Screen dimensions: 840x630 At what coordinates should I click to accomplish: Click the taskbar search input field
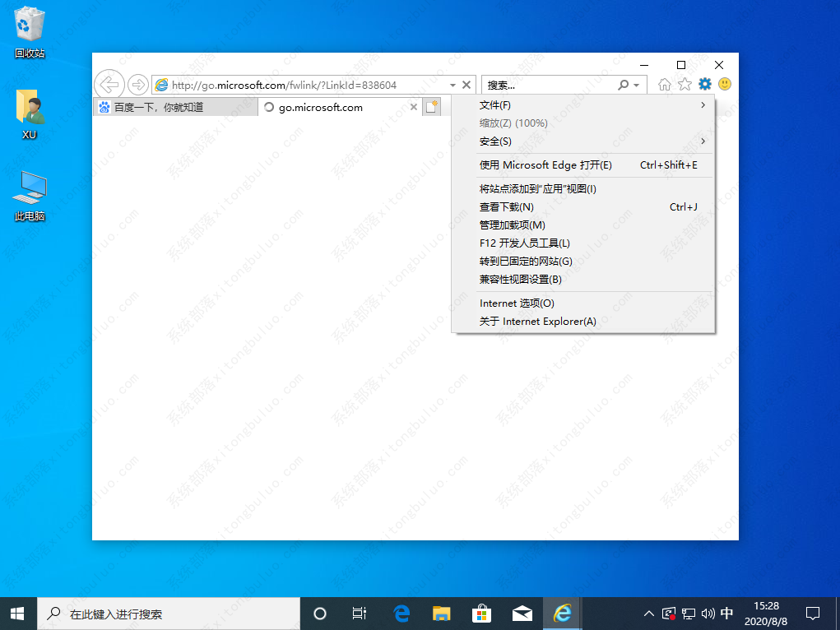165,614
